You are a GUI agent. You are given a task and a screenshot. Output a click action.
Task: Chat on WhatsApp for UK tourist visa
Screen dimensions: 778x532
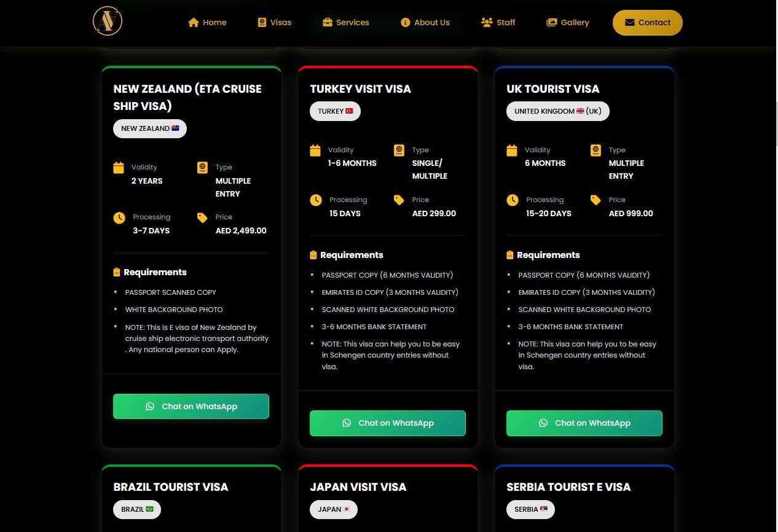pyautogui.click(x=584, y=423)
